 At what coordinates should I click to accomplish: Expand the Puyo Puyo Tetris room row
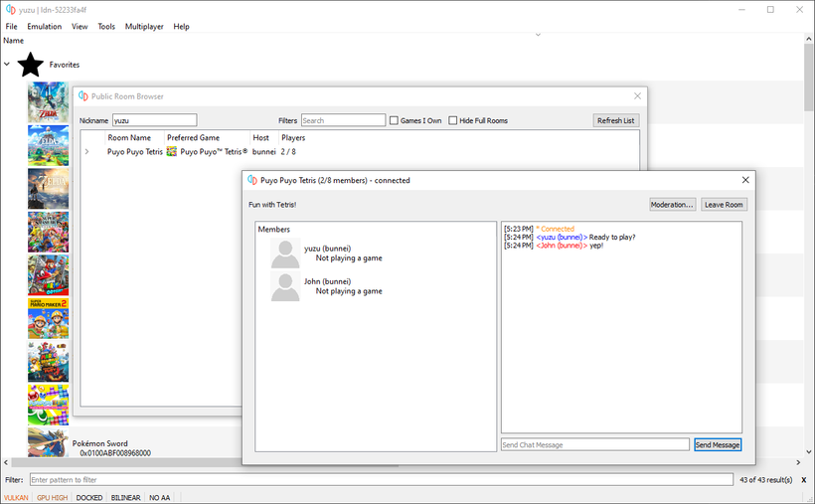[x=86, y=152]
